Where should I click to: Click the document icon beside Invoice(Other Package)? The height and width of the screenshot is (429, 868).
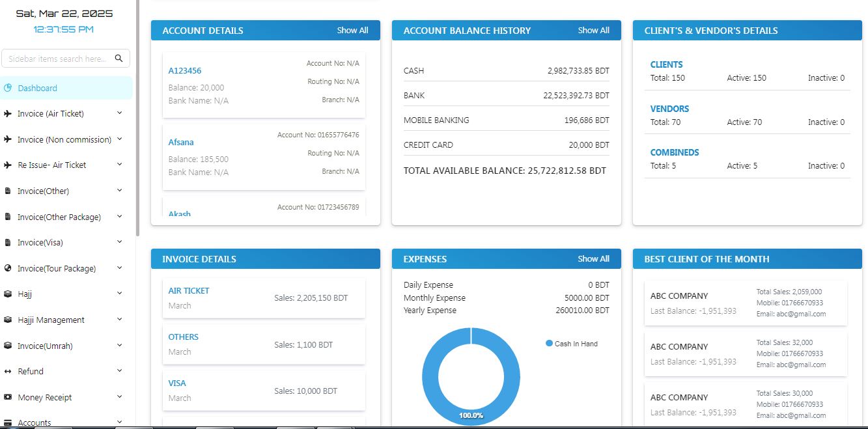coord(8,217)
